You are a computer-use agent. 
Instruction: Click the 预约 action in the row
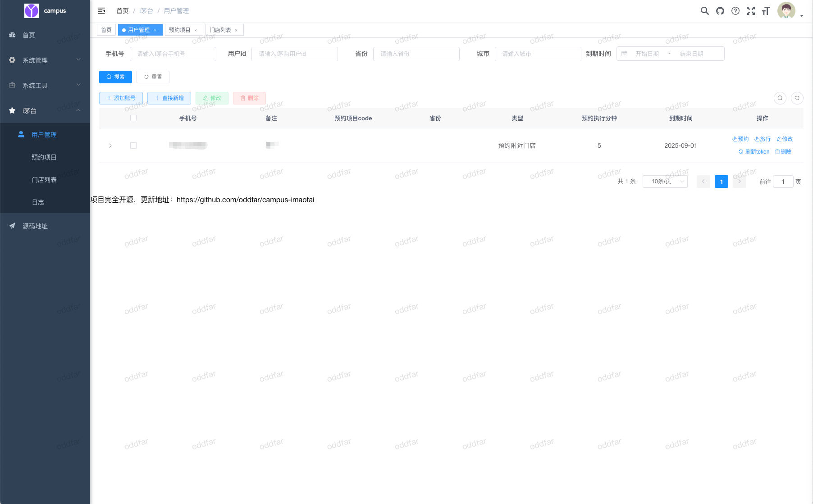[740, 139]
